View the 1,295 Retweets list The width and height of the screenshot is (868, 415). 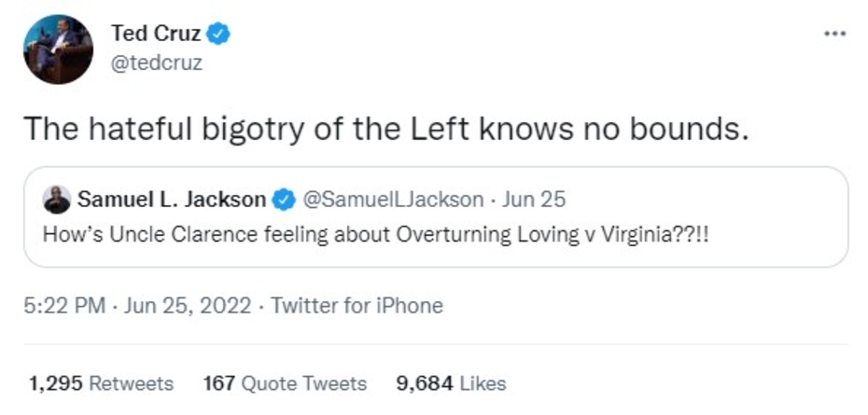(101, 383)
